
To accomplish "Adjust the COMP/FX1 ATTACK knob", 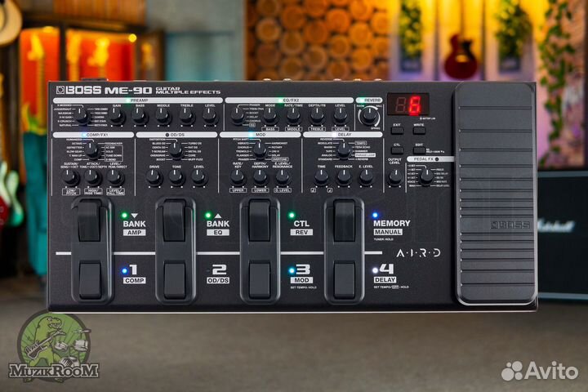I will [x=92, y=177].
